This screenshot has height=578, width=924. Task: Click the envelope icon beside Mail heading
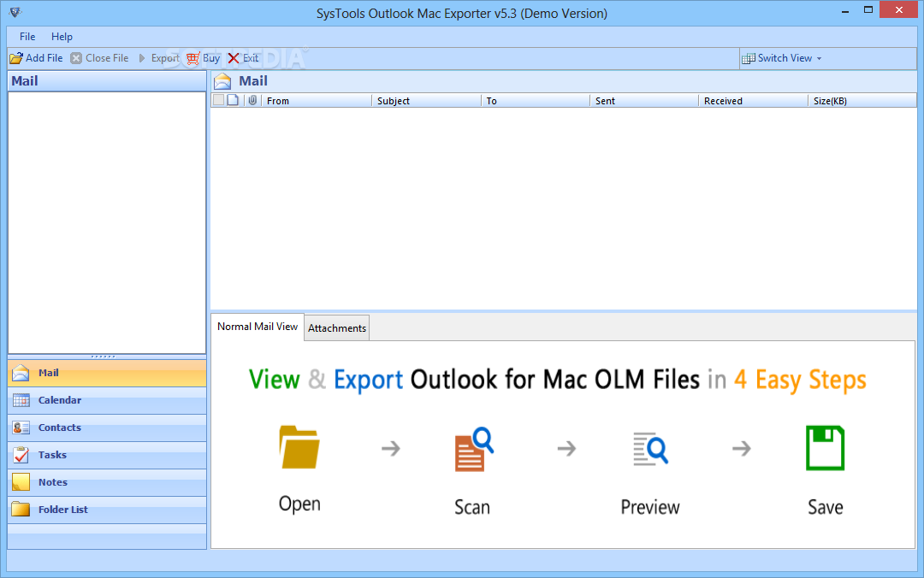[x=222, y=81]
